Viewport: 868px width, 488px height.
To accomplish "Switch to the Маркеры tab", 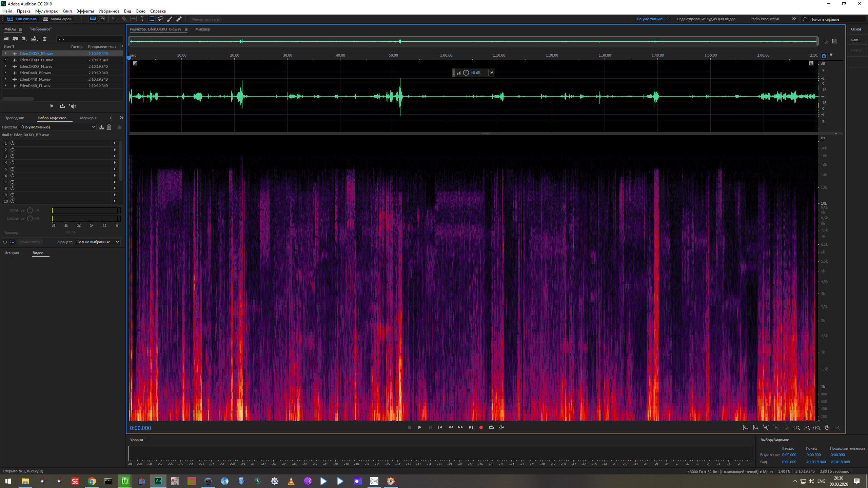I will (88, 118).
